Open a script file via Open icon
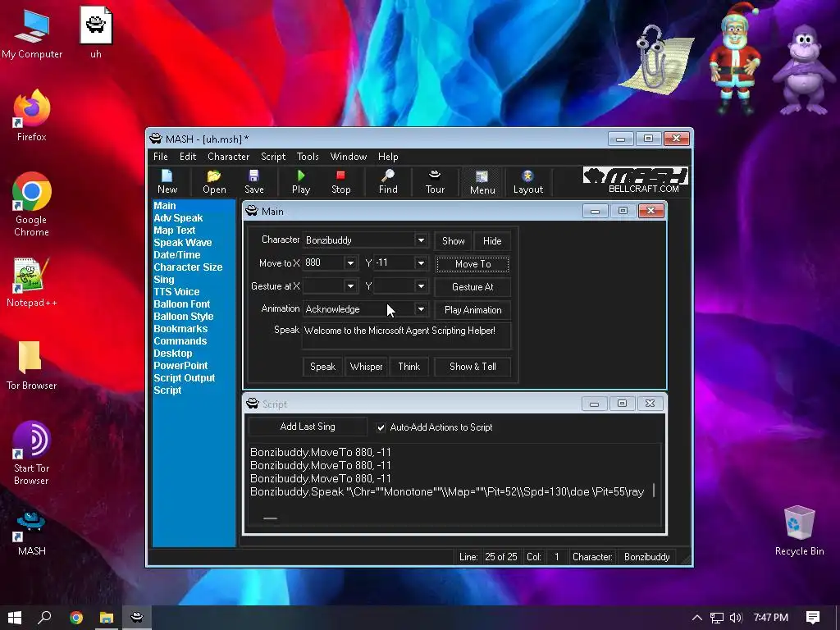840x630 pixels. tap(214, 181)
